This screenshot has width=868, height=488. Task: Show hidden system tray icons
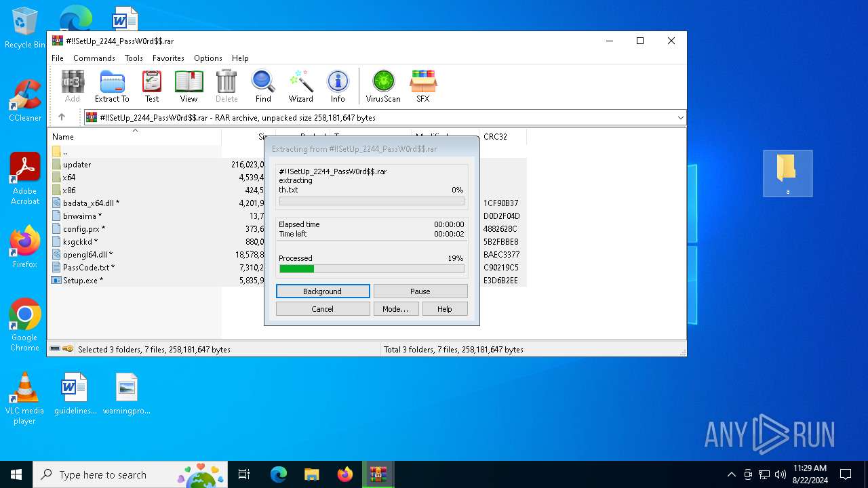(731, 474)
